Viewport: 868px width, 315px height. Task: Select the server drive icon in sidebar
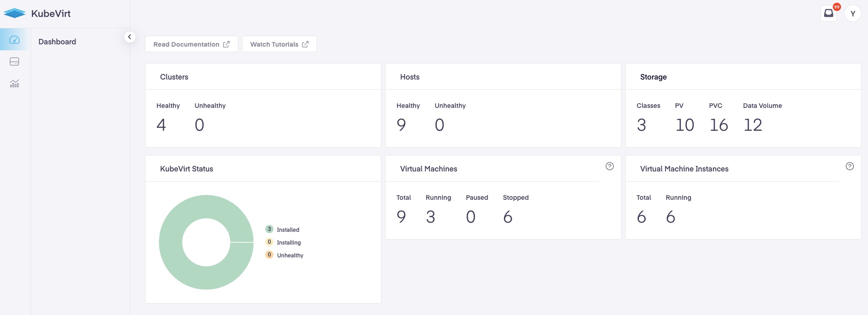point(15,62)
